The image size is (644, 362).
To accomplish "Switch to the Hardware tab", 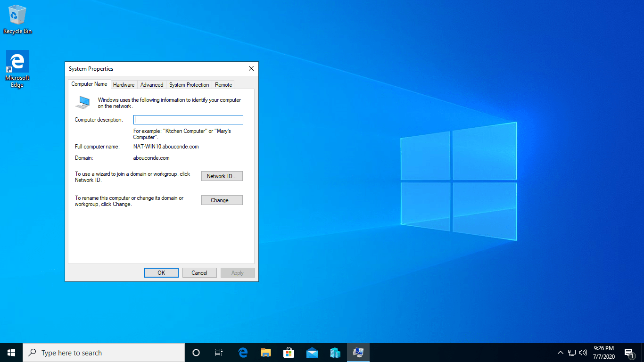I will pyautogui.click(x=124, y=84).
